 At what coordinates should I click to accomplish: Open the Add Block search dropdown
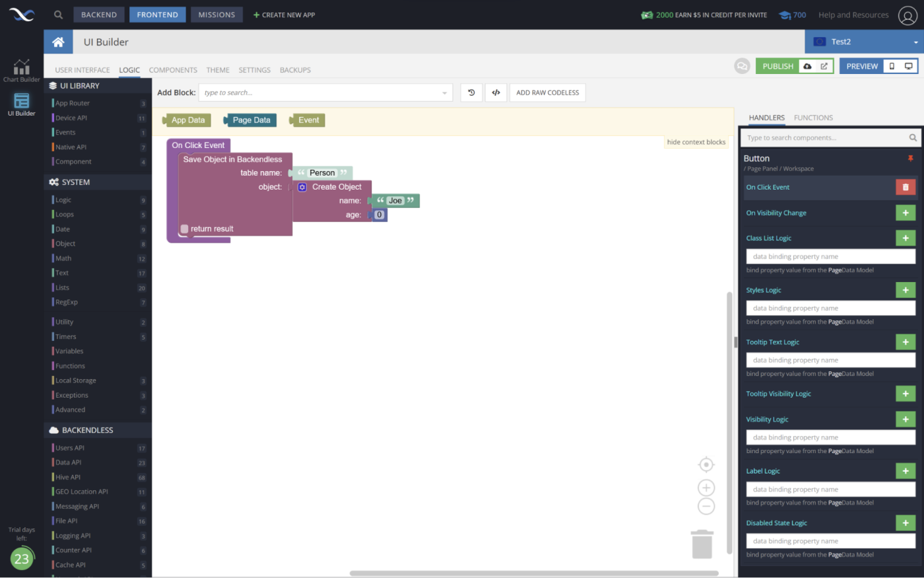pos(323,92)
